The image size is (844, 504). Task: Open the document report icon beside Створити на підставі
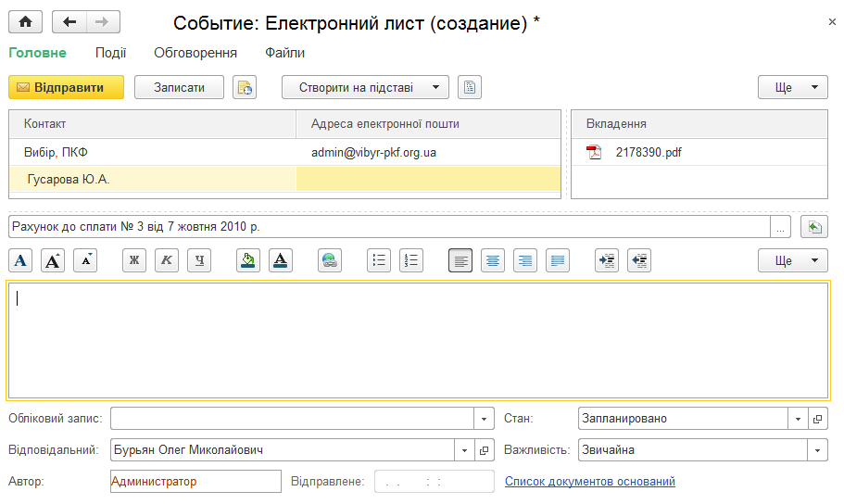click(470, 87)
